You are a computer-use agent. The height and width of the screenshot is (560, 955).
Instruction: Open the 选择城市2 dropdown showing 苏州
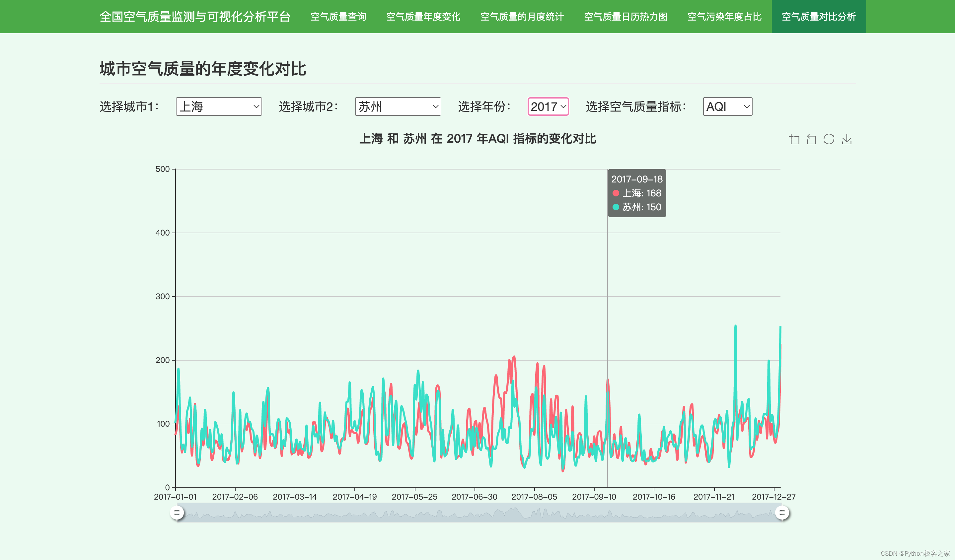[x=398, y=106]
